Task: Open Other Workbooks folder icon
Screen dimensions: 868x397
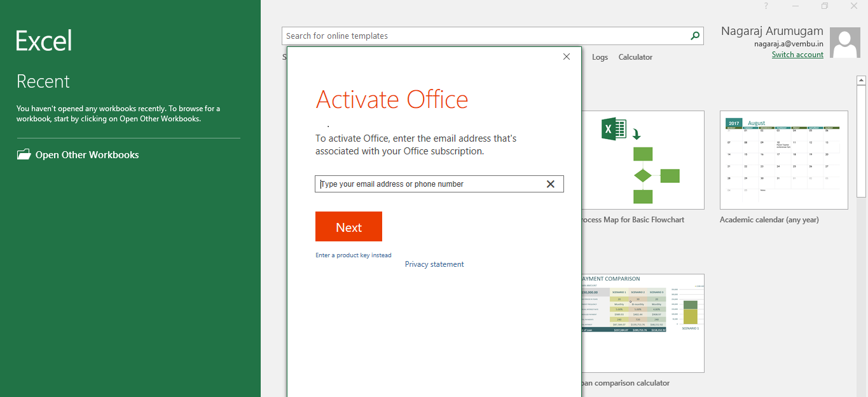Action: (24, 154)
